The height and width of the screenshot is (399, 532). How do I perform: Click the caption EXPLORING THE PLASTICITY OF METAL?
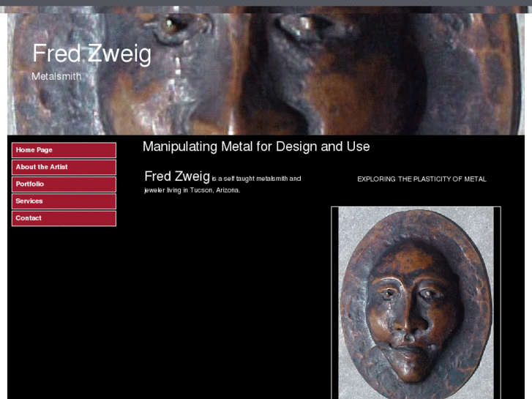point(422,179)
